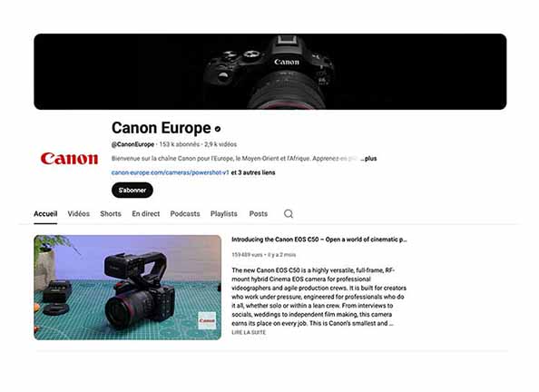Search the channel with the magnifier icon
Screen dimensions: 539x392
(x=289, y=214)
